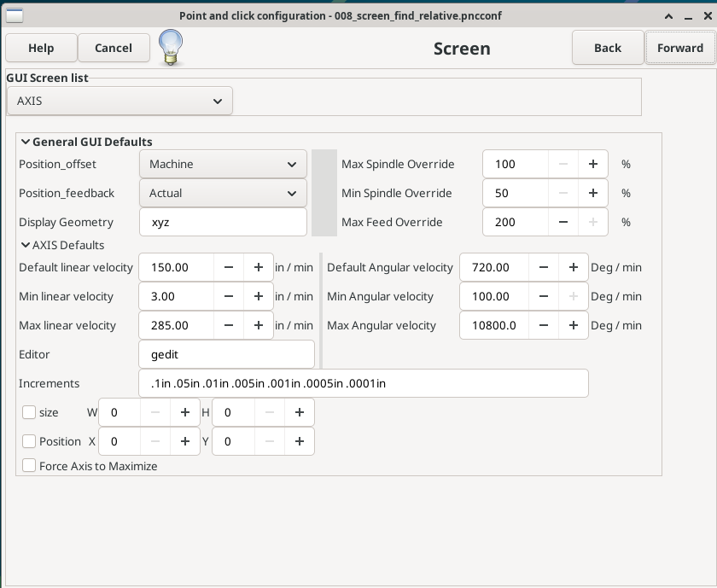Increase Max Angular velocity with plus
The width and height of the screenshot is (717, 588).
573,325
